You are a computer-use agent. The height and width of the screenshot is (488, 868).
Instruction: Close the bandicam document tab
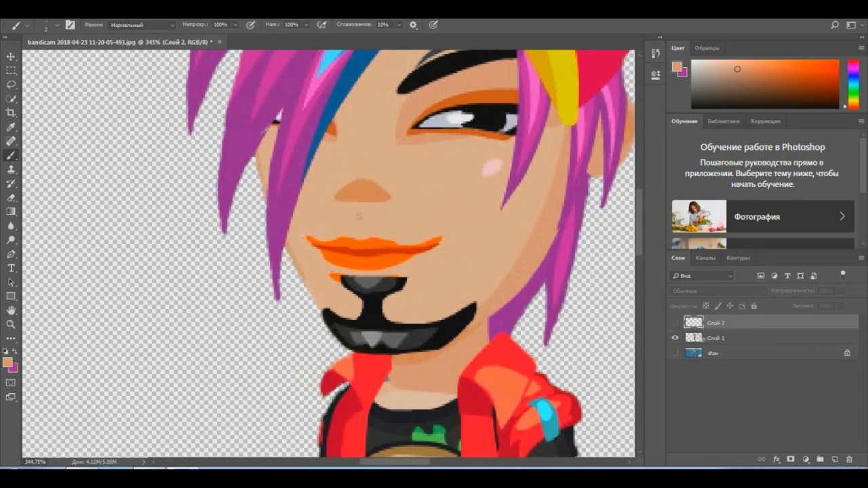point(220,42)
